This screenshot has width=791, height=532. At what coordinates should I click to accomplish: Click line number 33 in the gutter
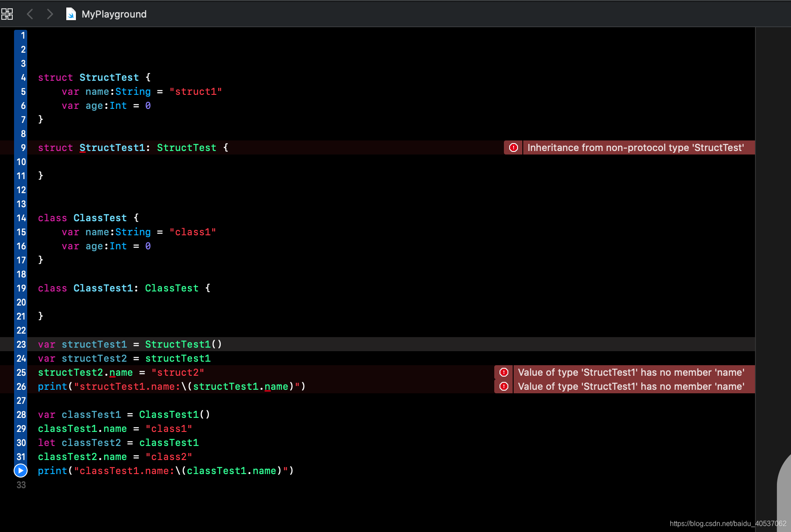(21, 485)
